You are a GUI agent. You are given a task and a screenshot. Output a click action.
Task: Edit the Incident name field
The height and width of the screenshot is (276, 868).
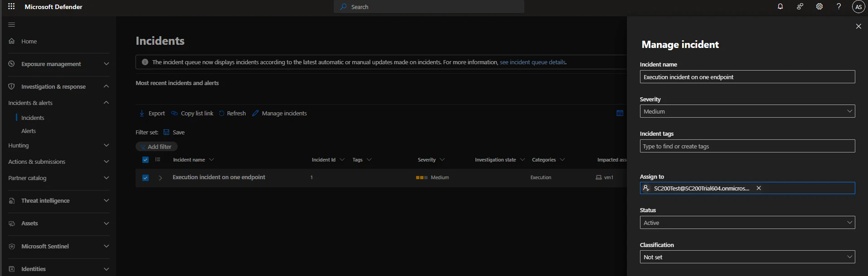point(747,77)
